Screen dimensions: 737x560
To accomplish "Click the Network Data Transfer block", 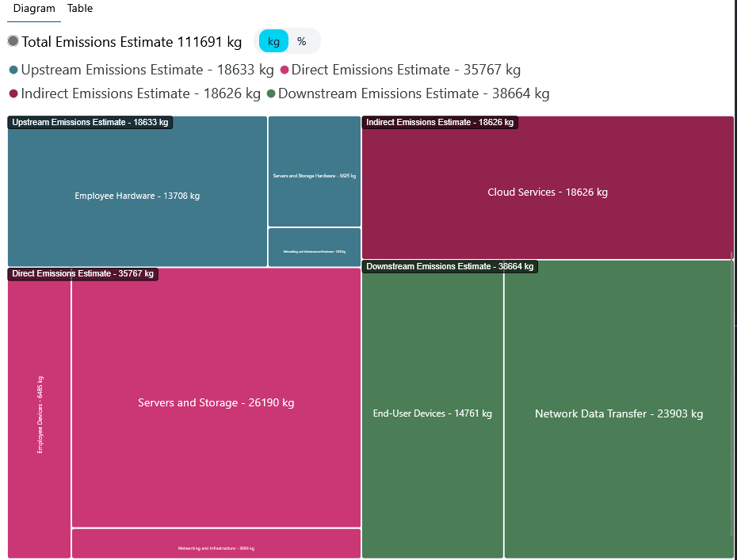I will click(618, 413).
